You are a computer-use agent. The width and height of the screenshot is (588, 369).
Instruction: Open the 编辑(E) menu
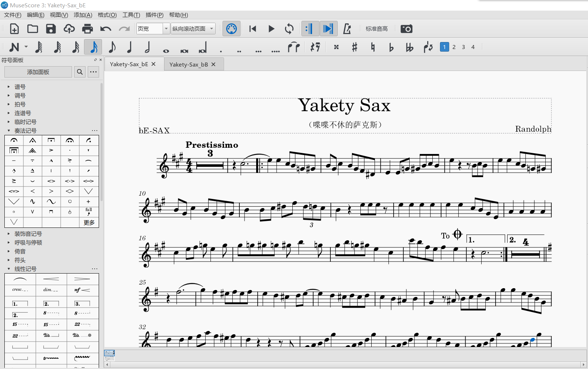[35, 15]
